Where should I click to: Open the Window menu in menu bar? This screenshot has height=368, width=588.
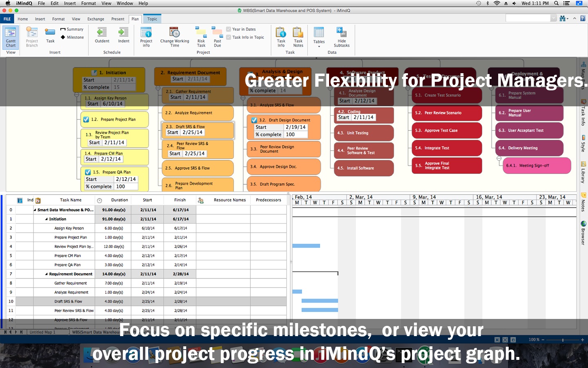click(125, 3)
